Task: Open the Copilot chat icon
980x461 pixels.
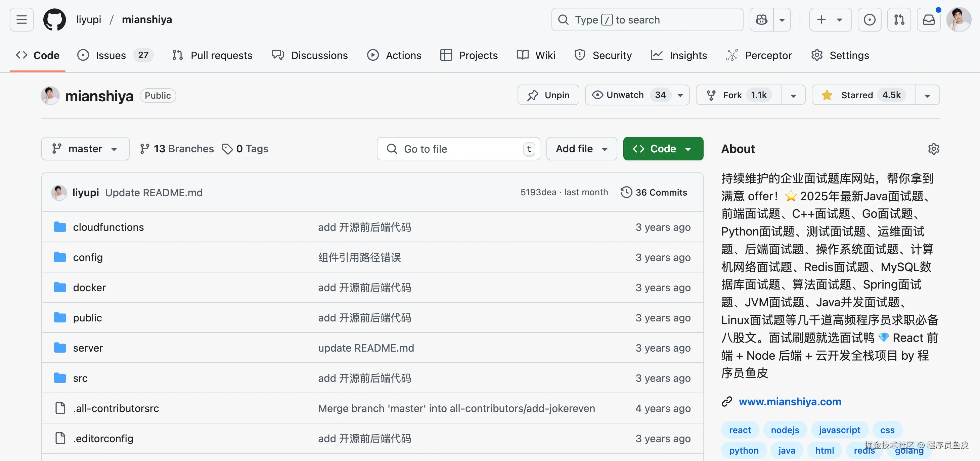Action: tap(761, 19)
